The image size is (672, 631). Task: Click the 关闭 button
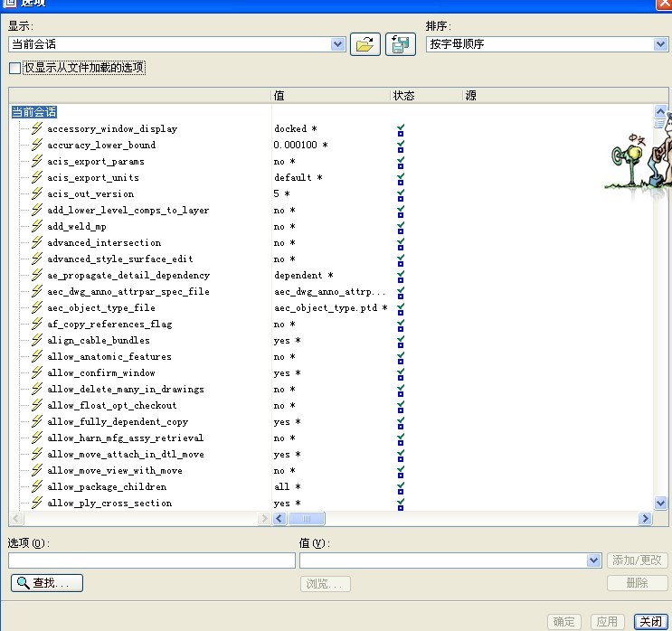tap(650, 622)
